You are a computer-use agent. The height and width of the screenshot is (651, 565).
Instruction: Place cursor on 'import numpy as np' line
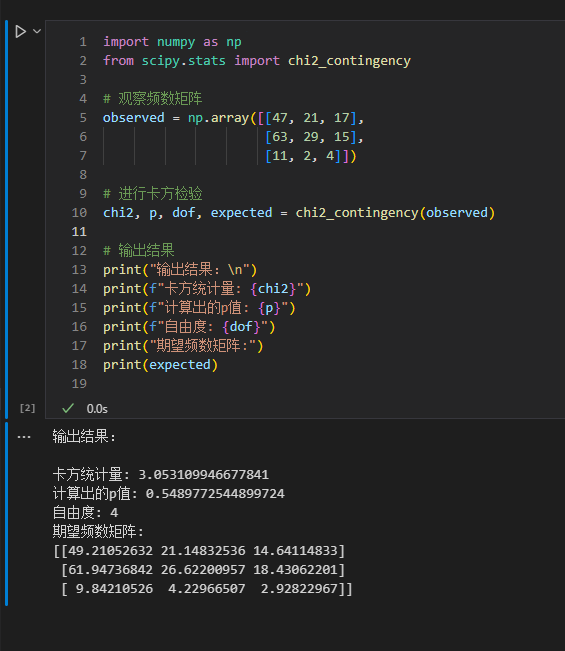pyautogui.click(x=172, y=42)
